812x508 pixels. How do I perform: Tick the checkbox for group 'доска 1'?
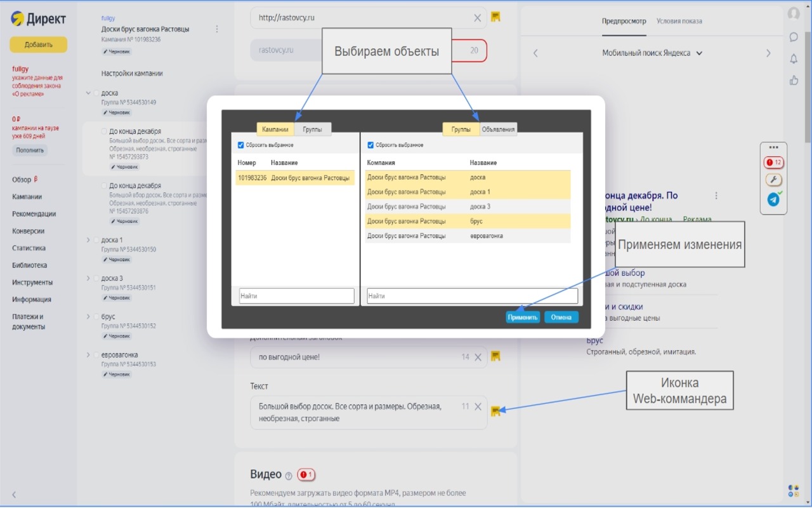point(95,241)
